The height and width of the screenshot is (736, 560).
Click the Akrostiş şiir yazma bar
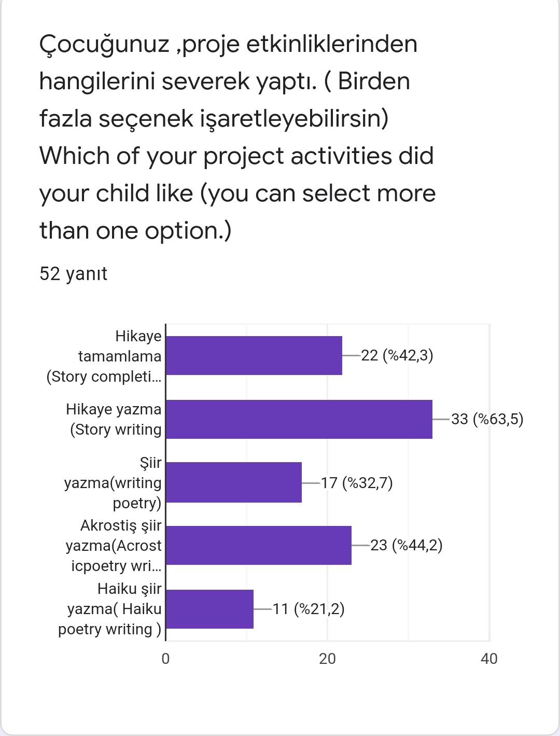[259, 545]
